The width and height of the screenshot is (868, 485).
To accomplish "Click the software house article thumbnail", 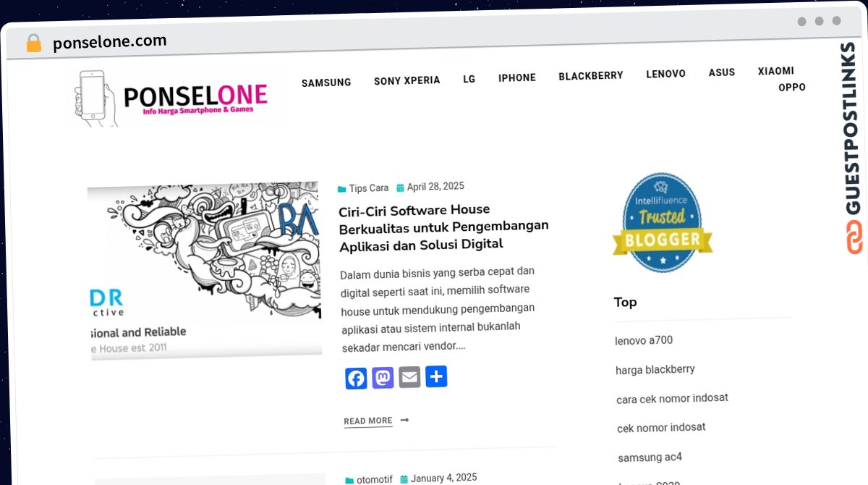I will click(x=204, y=270).
